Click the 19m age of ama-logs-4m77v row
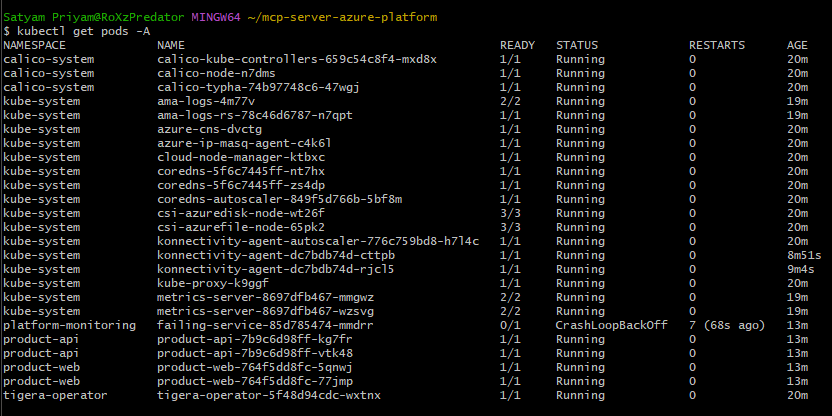832x416 pixels. tap(797, 101)
